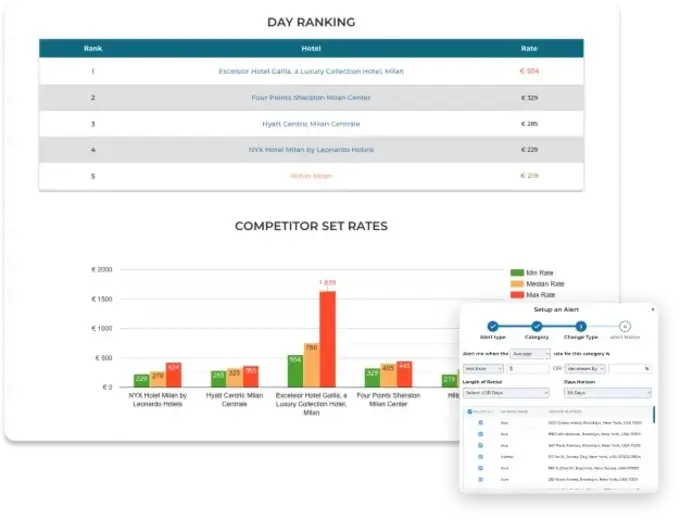Toggle checkbox for Ace Park Avenue row
This screenshot has width=680, height=520.
[481, 445]
